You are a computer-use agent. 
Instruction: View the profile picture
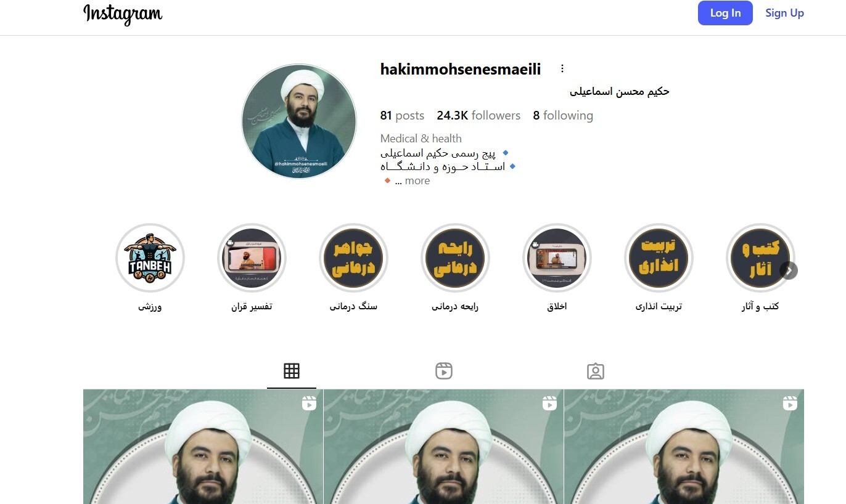[299, 121]
